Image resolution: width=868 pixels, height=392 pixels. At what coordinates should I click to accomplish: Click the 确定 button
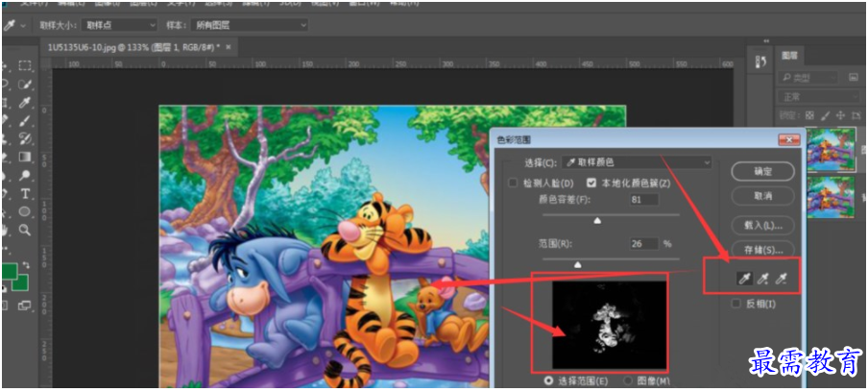pyautogui.click(x=762, y=172)
